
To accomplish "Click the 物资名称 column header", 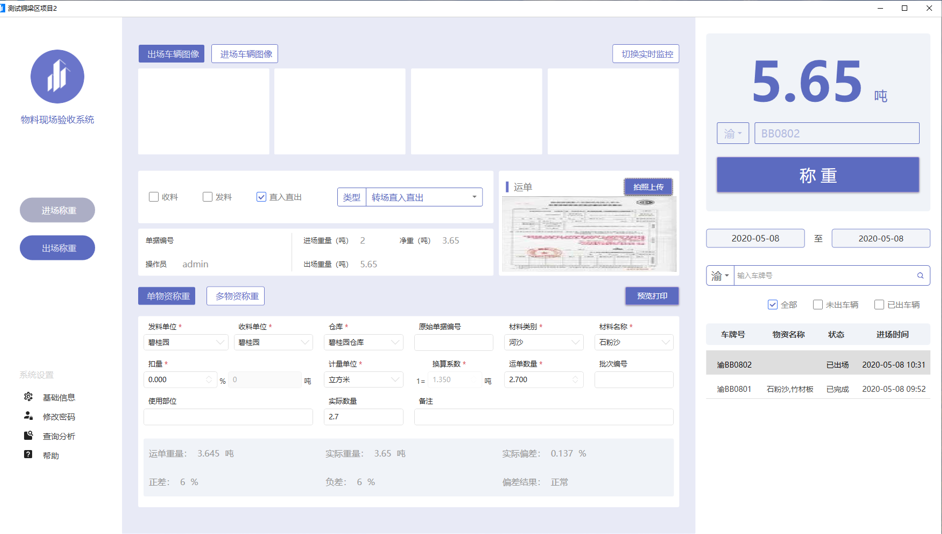I will 788,335.
